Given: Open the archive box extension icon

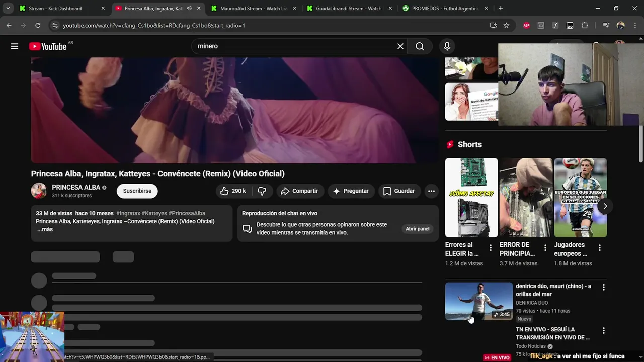Looking at the screenshot, I should click(541, 25).
